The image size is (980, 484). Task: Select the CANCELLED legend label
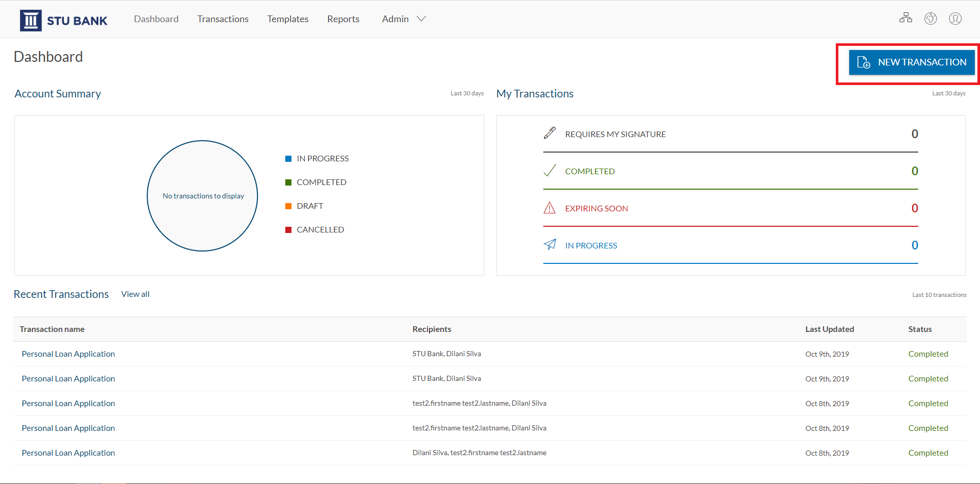coord(320,230)
